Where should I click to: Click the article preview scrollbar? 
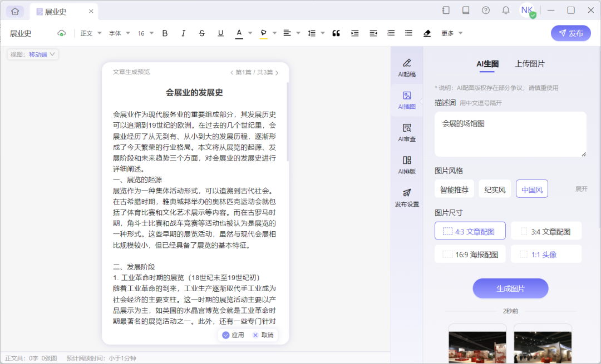[288, 122]
